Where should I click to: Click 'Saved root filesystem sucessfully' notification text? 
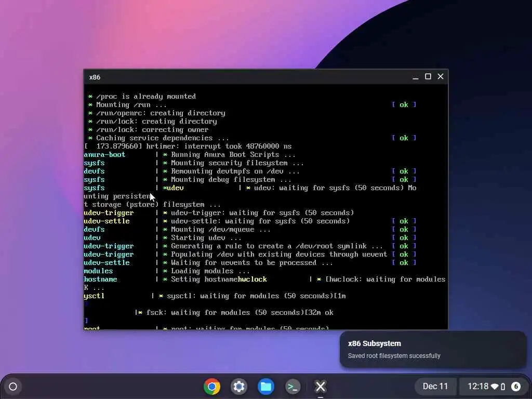coord(394,356)
